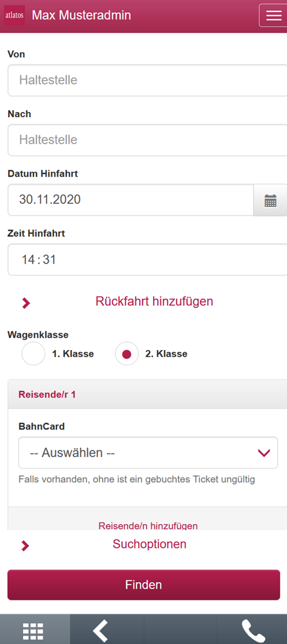The image size is (287, 644).
Task: Expand Rückfahrt hinzufügen section
Action: tap(154, 301)
